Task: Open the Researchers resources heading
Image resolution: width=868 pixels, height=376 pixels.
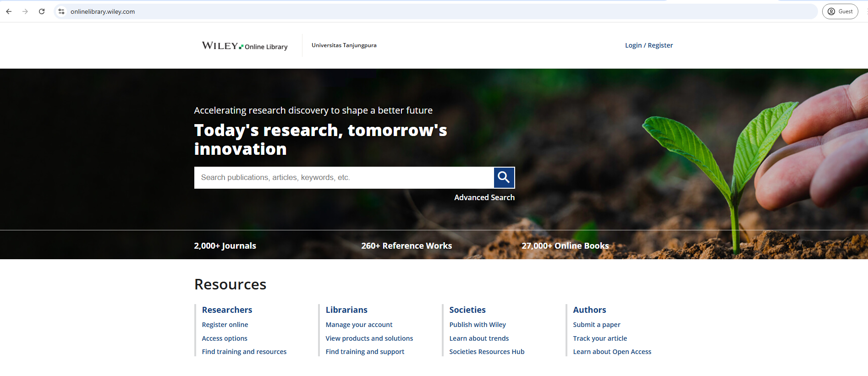Action: point(227,310)
